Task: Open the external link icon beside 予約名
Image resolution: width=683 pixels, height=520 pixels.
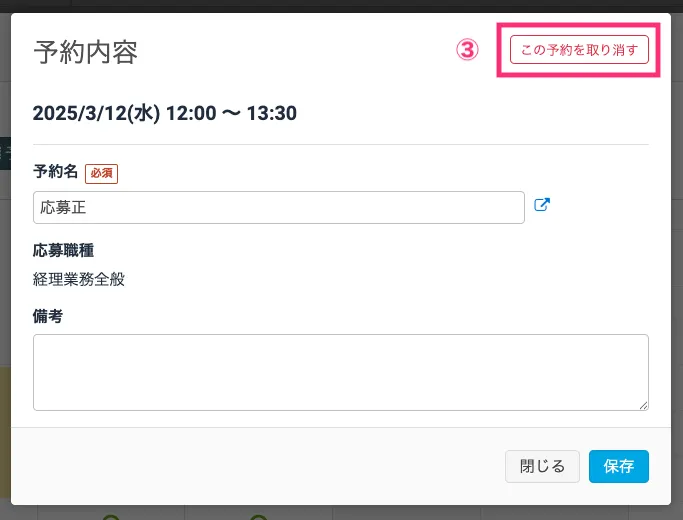Action: pyautogui.click(x=542, y=206)
